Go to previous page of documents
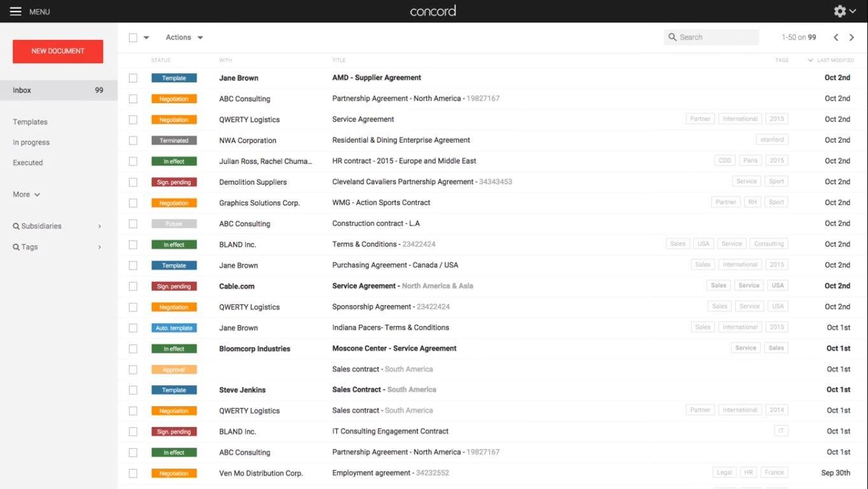Image resolution: width=868 pixels, height=489 pixels. (836, 38)
